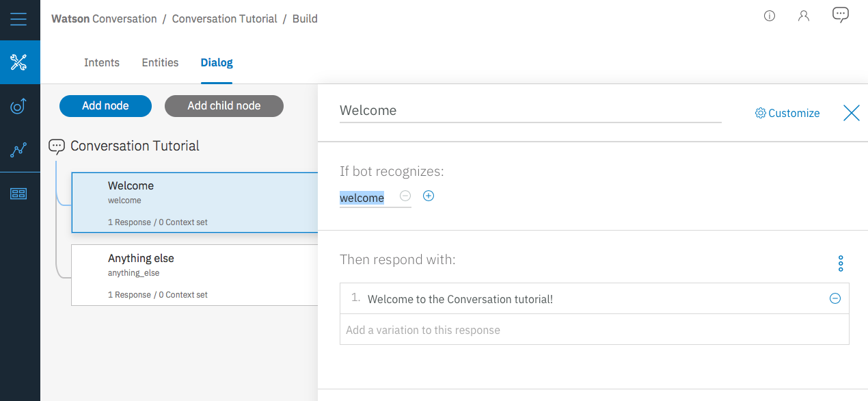
Task: Select the Build tools sidebar icon
Action: pos(19,62)
